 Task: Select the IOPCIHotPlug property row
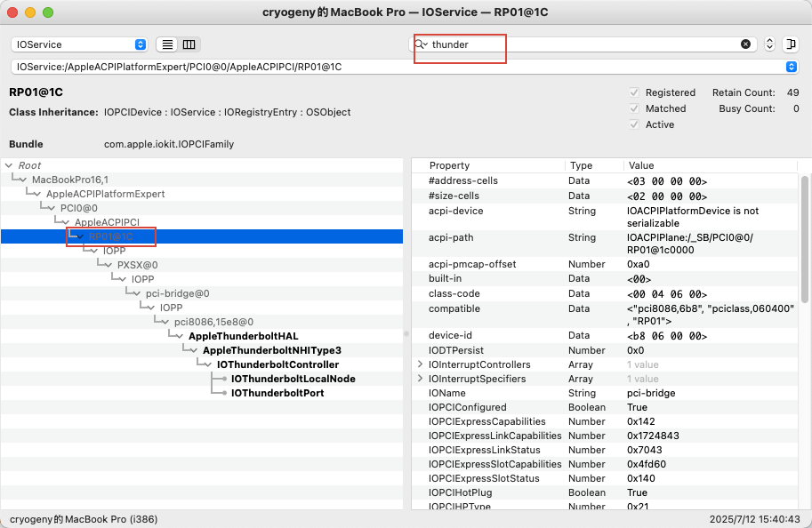(605, 492)
